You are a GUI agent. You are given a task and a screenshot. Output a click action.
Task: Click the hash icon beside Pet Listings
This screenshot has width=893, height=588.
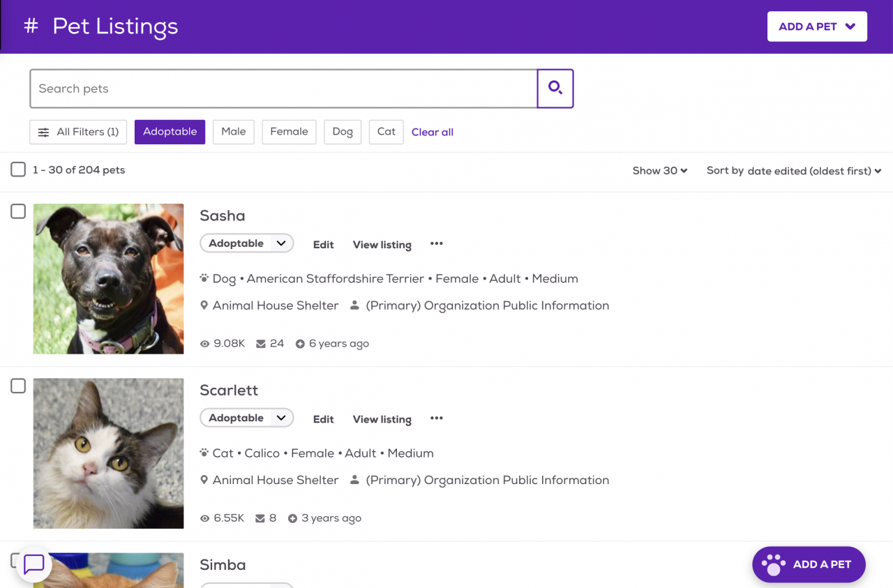31,27
